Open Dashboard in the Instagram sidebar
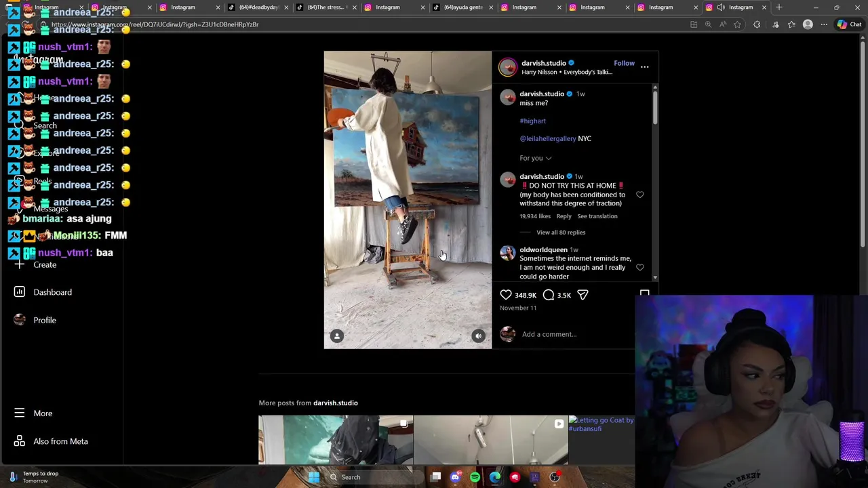This screenshot has width=868, height=488. coord(43,292)
